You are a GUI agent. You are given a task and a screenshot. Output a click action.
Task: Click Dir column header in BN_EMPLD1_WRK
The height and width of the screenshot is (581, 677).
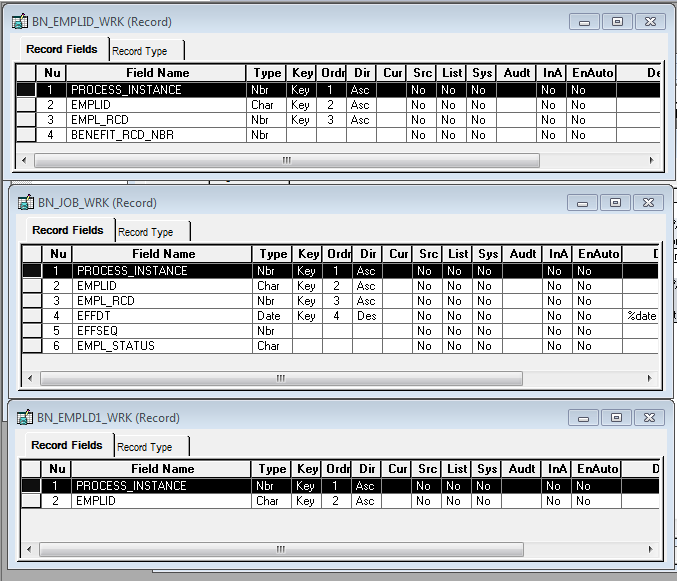click(367, 469)
